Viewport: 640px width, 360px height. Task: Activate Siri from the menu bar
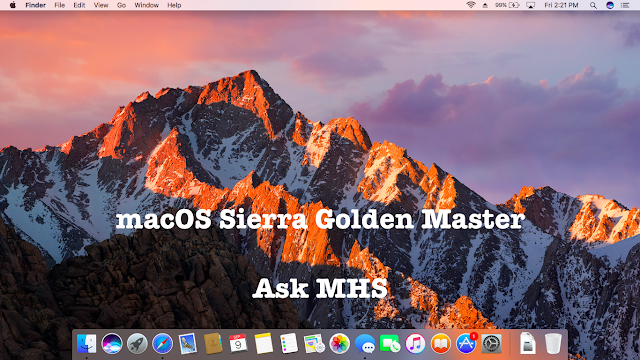(610, 5)
